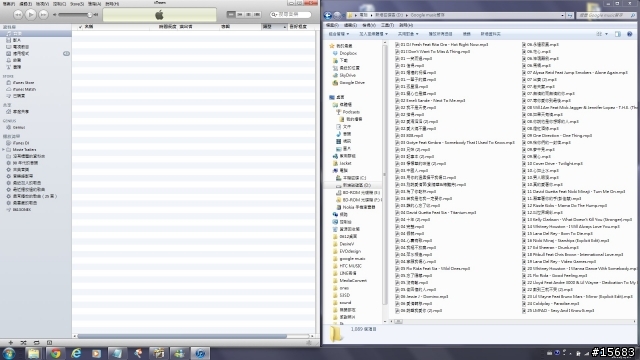
Task: Go forward in Explorer window
Action: pos(337,16)
